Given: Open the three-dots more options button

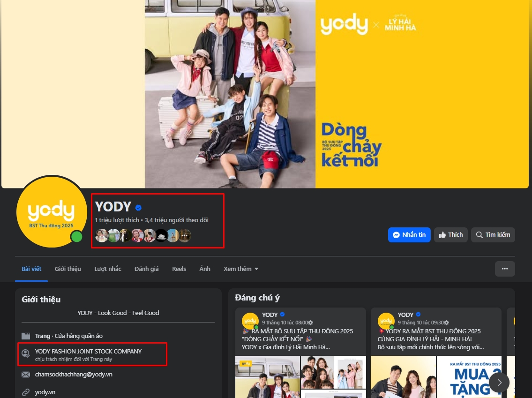Looking at the screenshot, I should [505, 269].
